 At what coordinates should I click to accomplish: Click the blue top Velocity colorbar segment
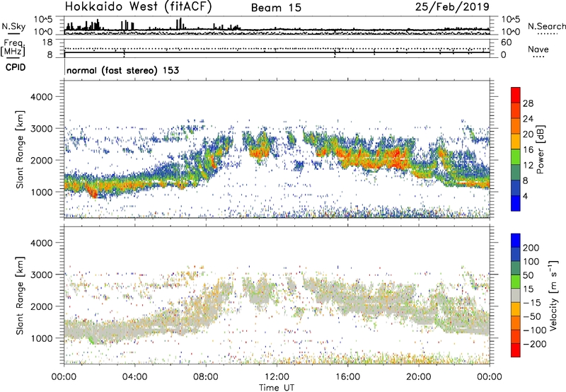tap(516, 241)
